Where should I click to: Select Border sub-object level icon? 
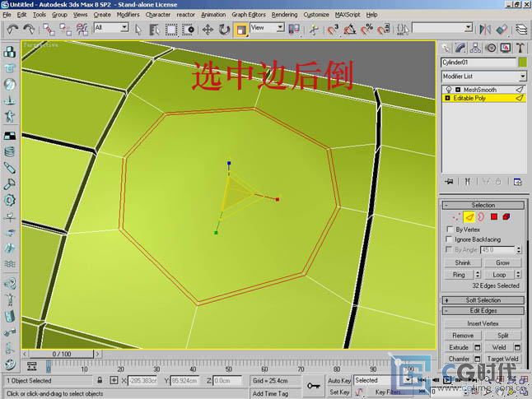(481, 216)
